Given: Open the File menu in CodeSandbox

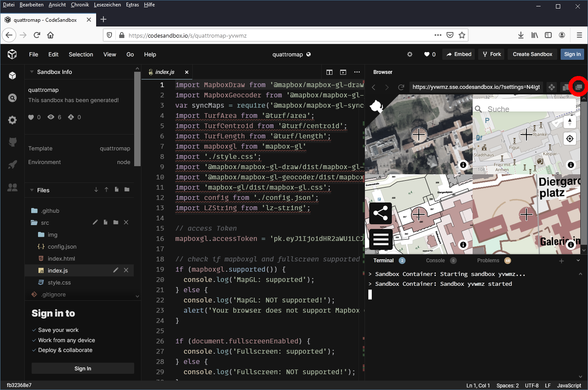Looking at the screenshot, I should [x=34, y=54].
